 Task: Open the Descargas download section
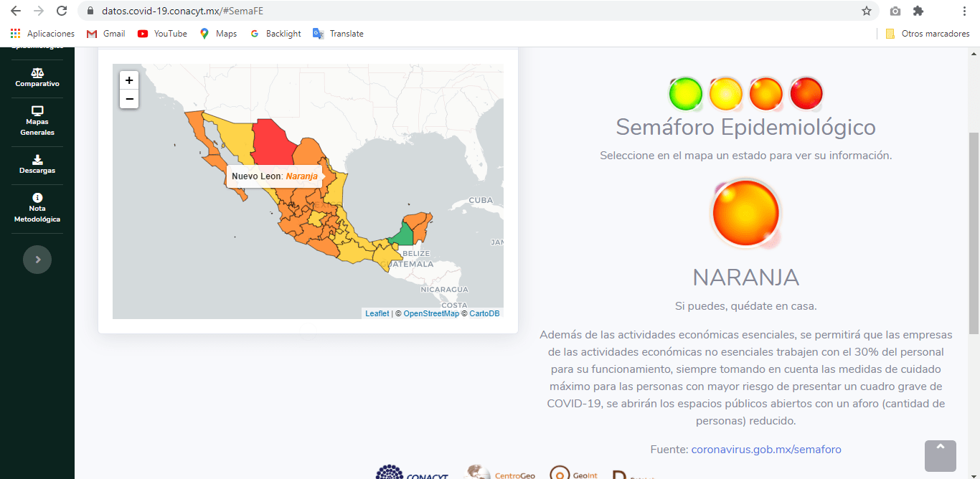pos(37,165)
